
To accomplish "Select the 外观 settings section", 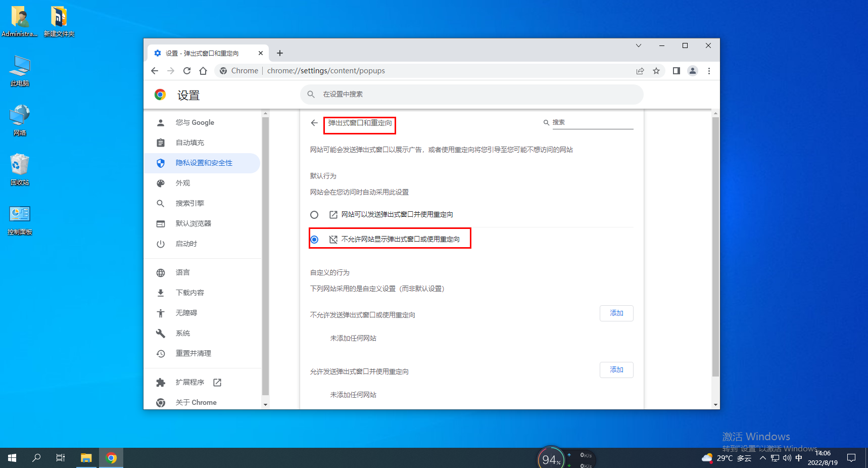I will [183, 183].
